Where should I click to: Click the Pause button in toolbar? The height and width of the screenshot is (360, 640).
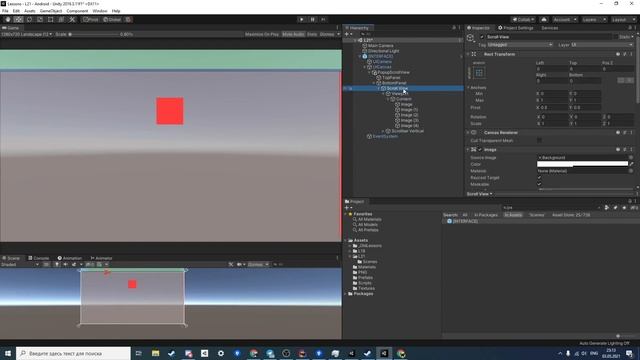pos(313,20)
